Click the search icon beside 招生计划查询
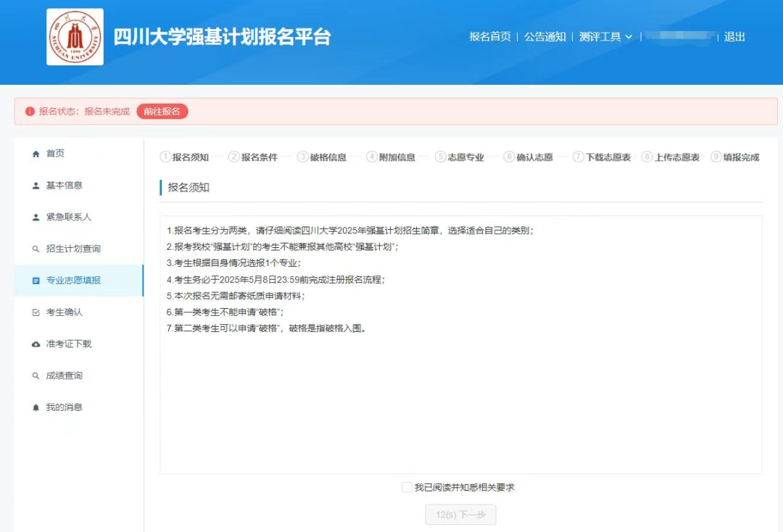783x532 pixels. (36, 249)
